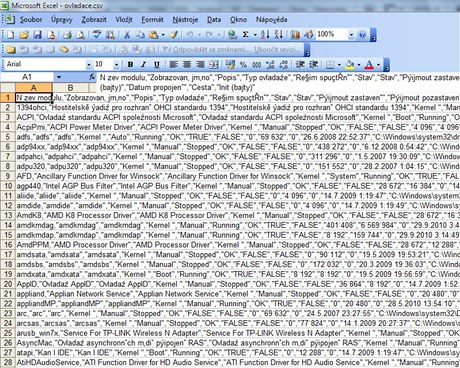Sort descending Z to A
Image resolution: width=460 pixels, height=368 pixels.
278,35
